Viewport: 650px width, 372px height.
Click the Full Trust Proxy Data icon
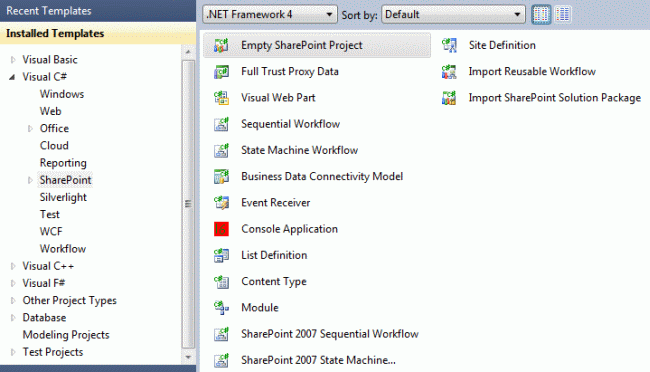(221, 71)
